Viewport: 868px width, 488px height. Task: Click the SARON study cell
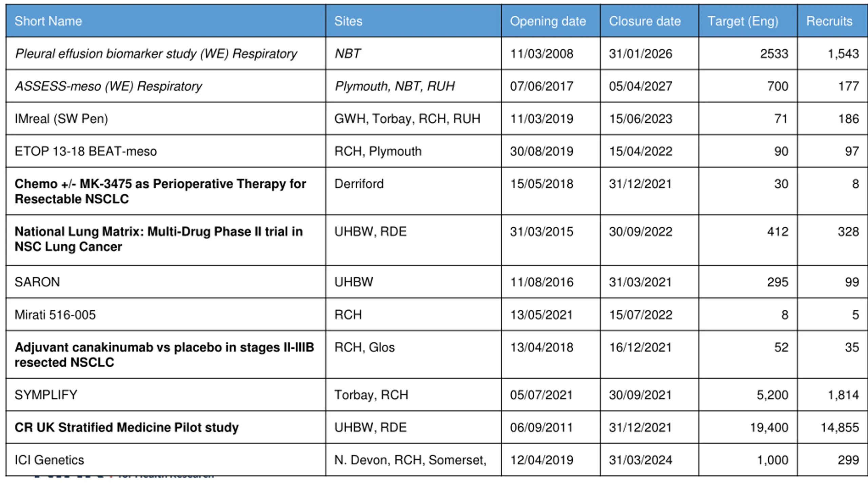166,282
